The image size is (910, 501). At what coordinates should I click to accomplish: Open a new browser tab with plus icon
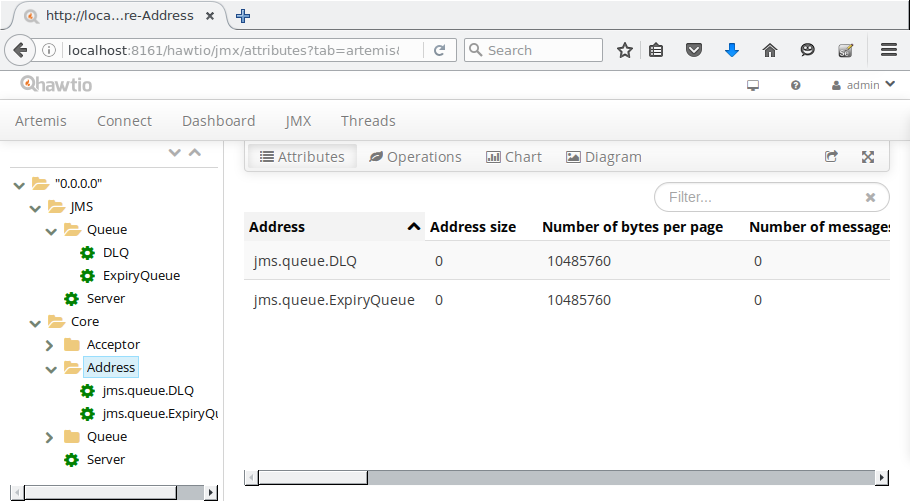click(243, 16)
